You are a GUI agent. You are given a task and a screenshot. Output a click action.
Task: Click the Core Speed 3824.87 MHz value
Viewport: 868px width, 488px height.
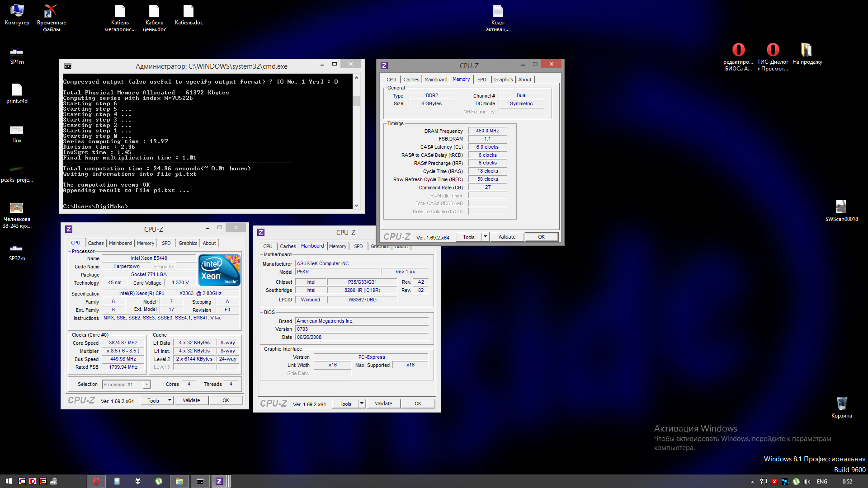click(x=123, y=343)
